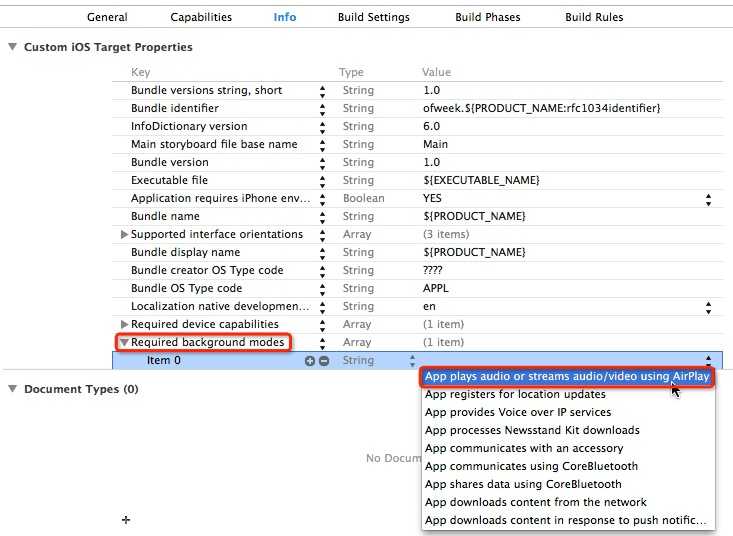
Task: Open key stepper for Bundle creator OS Type code
Action: pyautogui.click(x=323, y=271)
